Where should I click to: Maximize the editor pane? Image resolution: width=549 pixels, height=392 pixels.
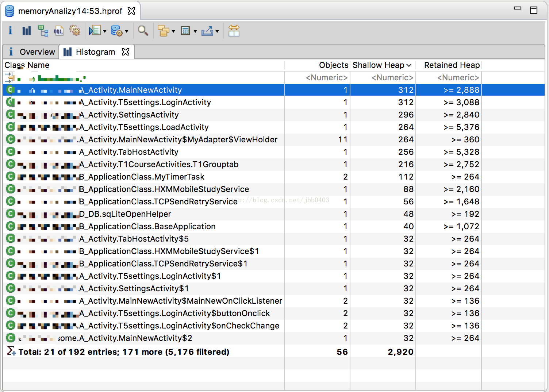click(534, 10)
